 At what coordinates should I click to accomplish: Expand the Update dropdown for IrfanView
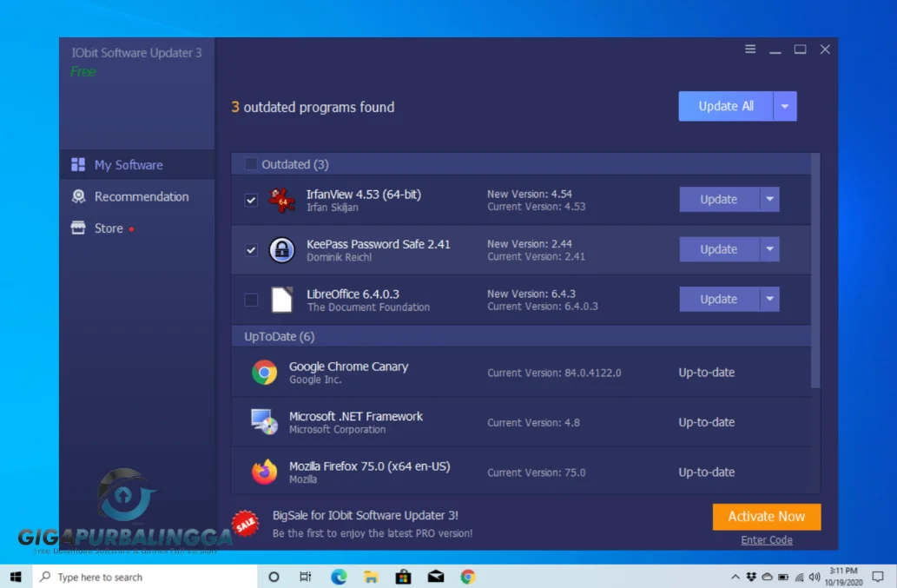[x=771, y=199]
